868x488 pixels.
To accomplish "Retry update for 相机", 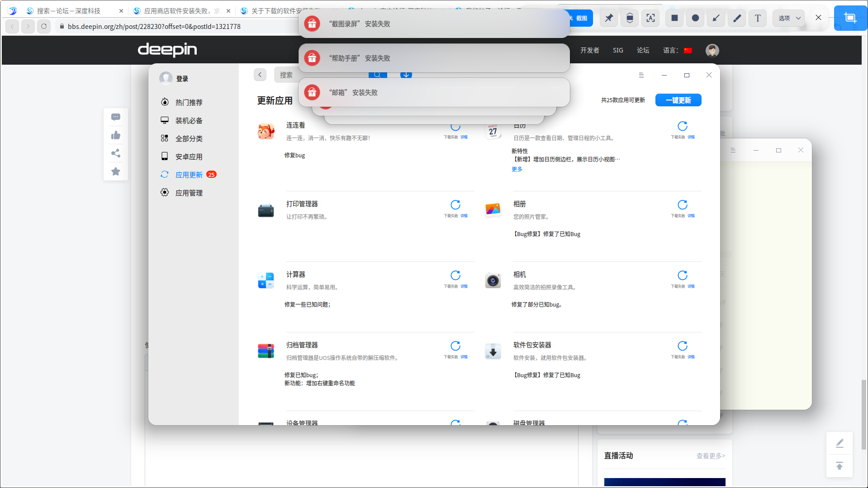I will pos(683,275).
